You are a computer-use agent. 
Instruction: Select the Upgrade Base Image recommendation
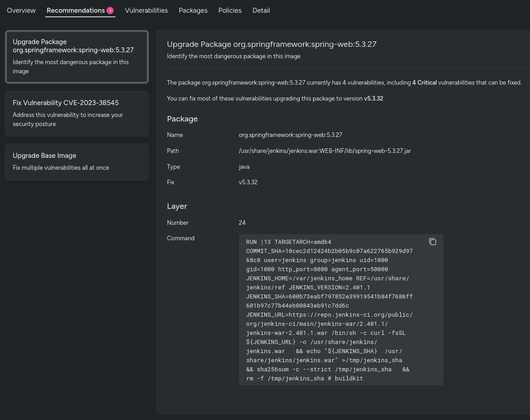pyautogui.click(x=77, y=162)
